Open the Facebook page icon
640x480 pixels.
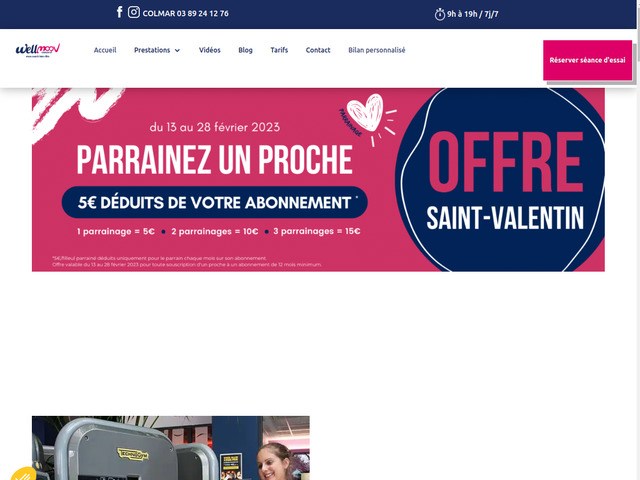120,12
